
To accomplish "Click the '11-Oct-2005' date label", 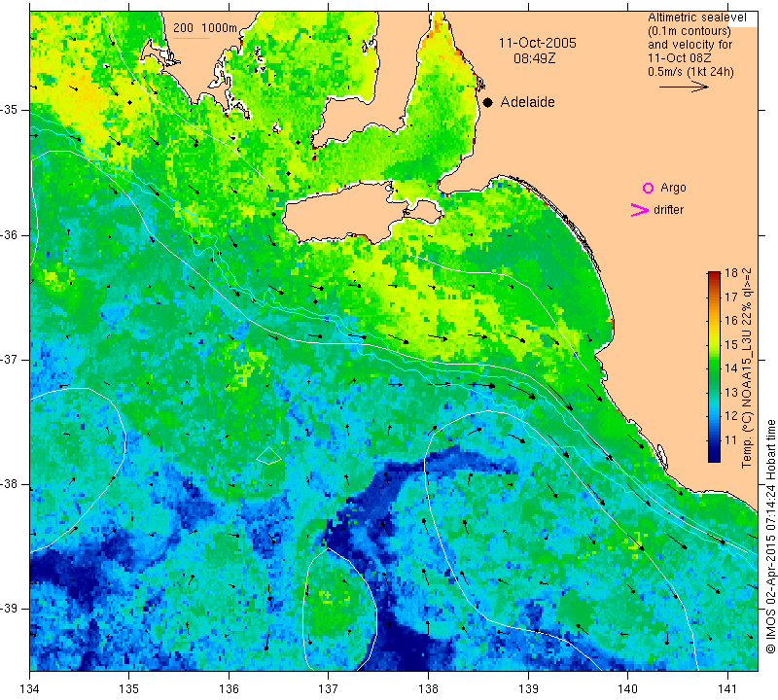I will (x=538, y=43).
